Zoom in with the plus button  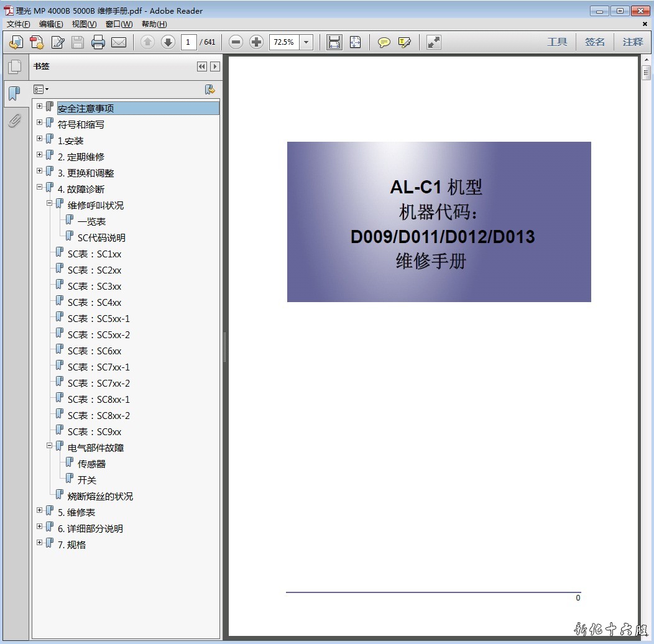(256, 42)
